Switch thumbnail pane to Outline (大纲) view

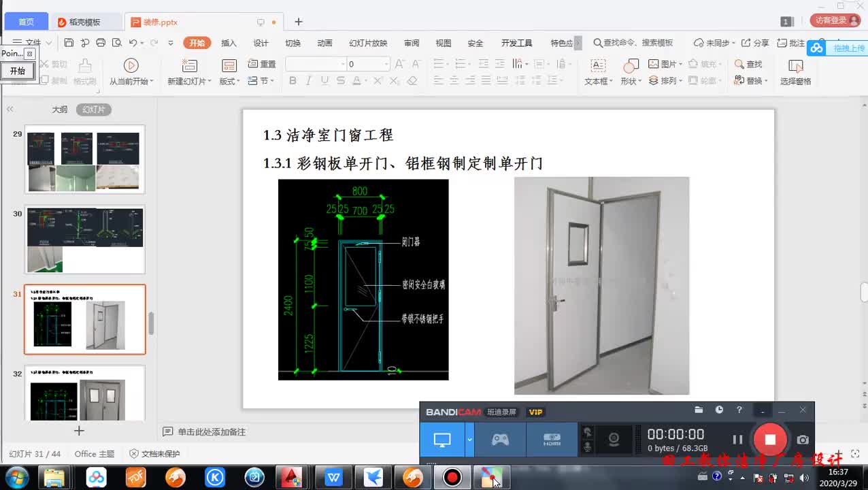(59, 110)
